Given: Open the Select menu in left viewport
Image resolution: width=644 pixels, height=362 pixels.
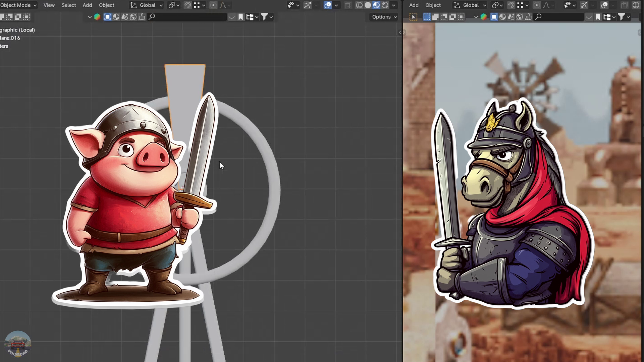Looking at the screenshot, I should pyautogui.click(x=69, y=5).
